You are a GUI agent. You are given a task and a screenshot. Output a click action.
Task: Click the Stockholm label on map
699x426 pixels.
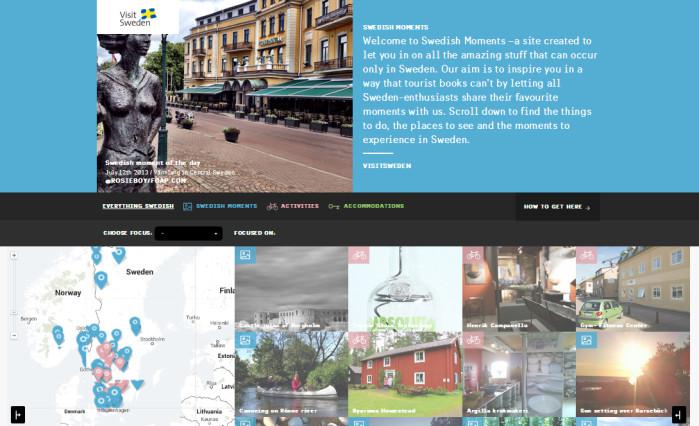point(152,339)
